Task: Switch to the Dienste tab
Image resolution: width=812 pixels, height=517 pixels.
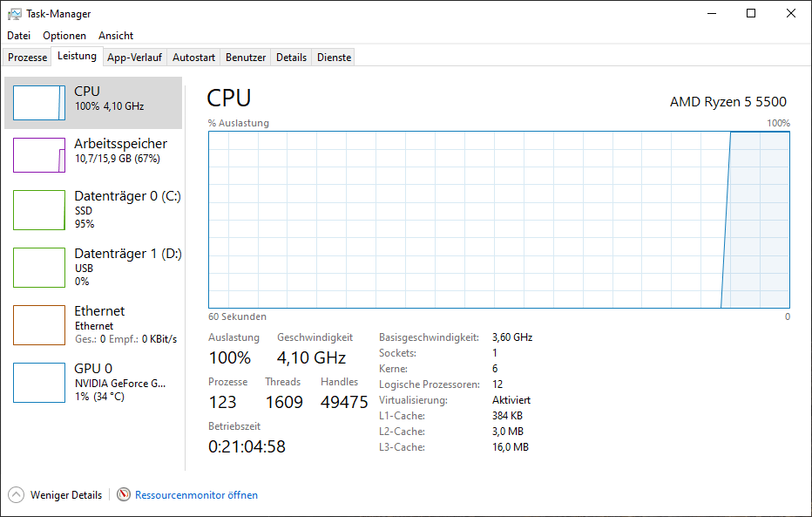Action: pos(333,56)
